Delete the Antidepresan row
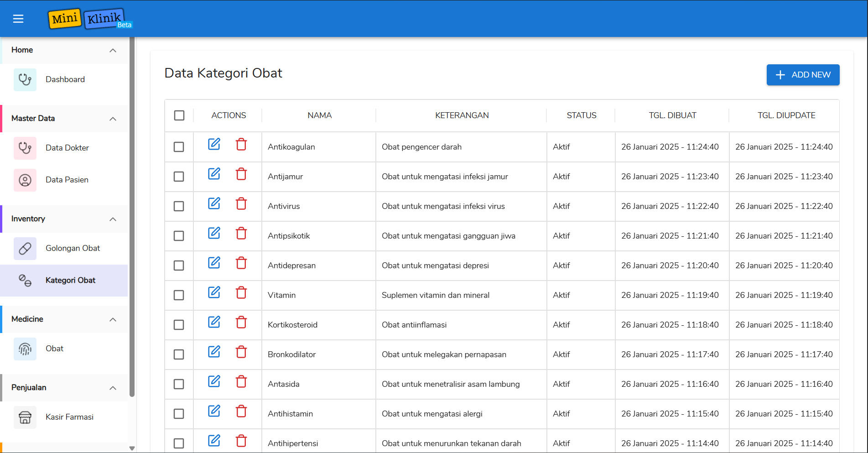The image size is (868, 453). point(241,263)
